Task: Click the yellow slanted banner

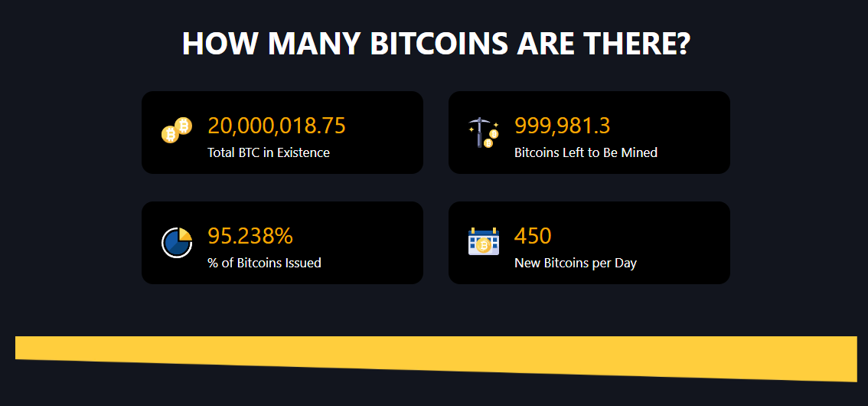Action: pos(436,356)
